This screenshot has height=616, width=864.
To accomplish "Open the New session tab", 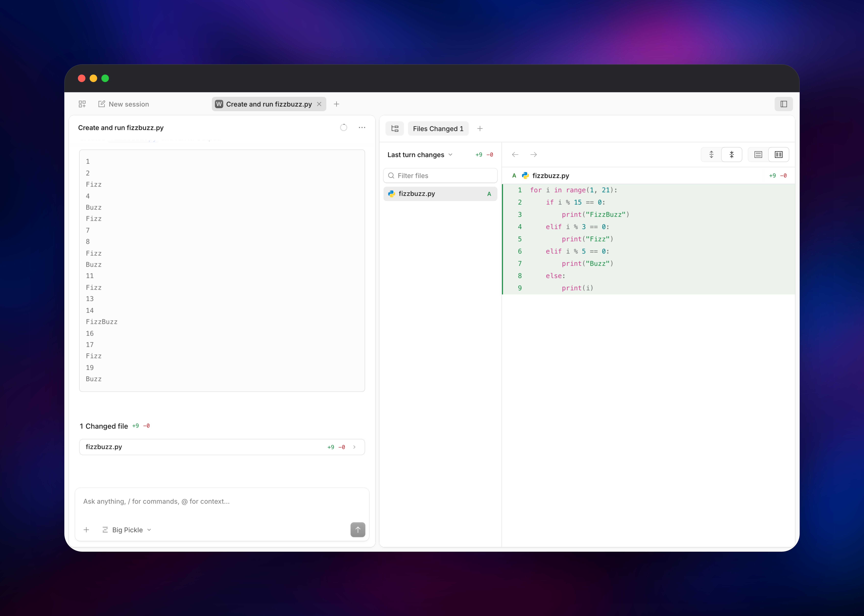I will tap(124, 104).
